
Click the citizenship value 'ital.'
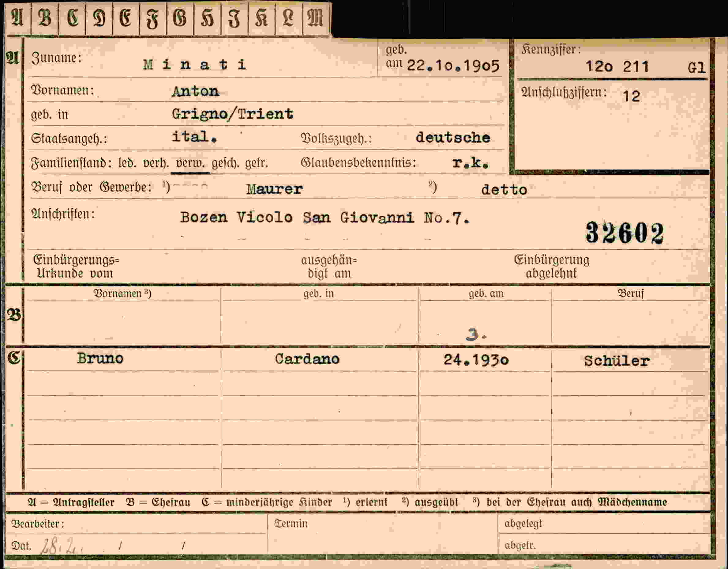tap(194, 137)
